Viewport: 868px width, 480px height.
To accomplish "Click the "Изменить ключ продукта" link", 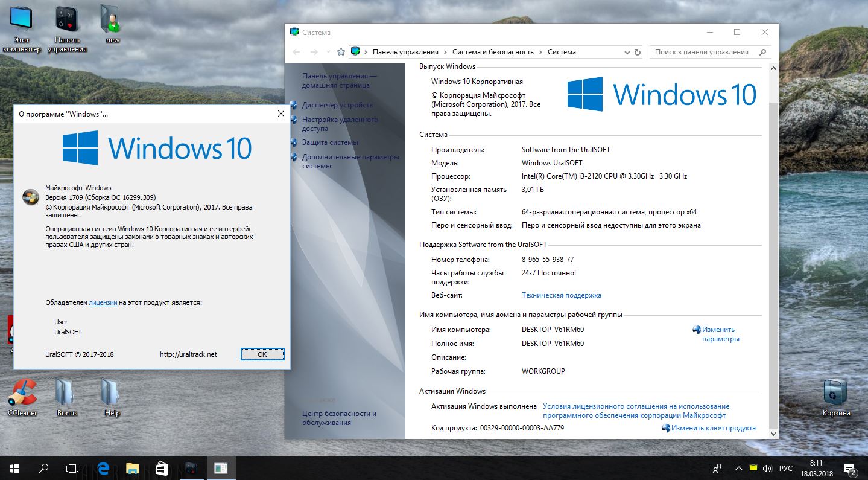I will pyautogui.click(x=713, y=428).
